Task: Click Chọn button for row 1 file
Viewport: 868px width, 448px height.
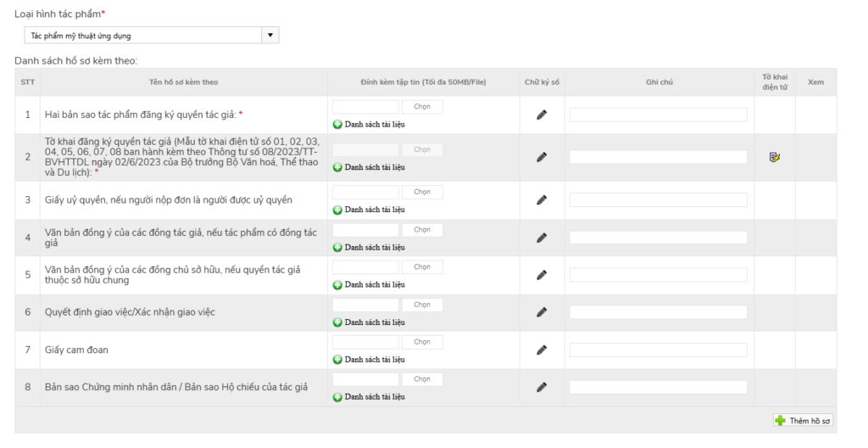Action: tap(422, 107)
